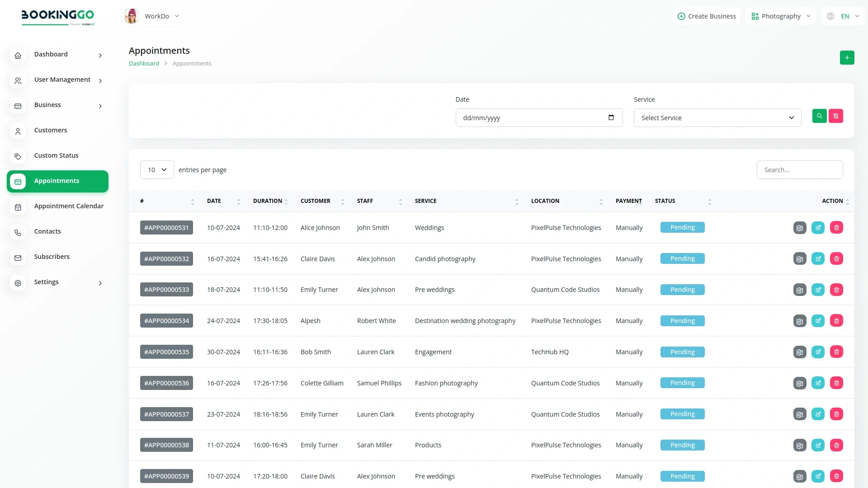Click calendar picker icon in Date field
This screenshot has height=488, width=868.
[611, 117]
